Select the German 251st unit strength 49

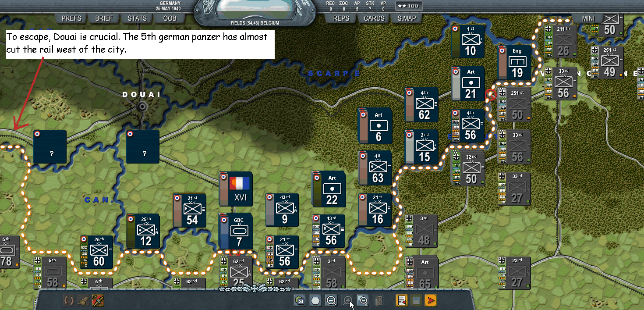pyautogui.click(x=608, y=63)
